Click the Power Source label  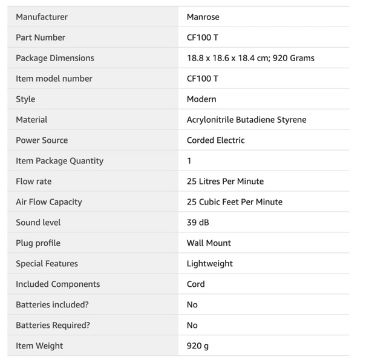click(42, 140)
